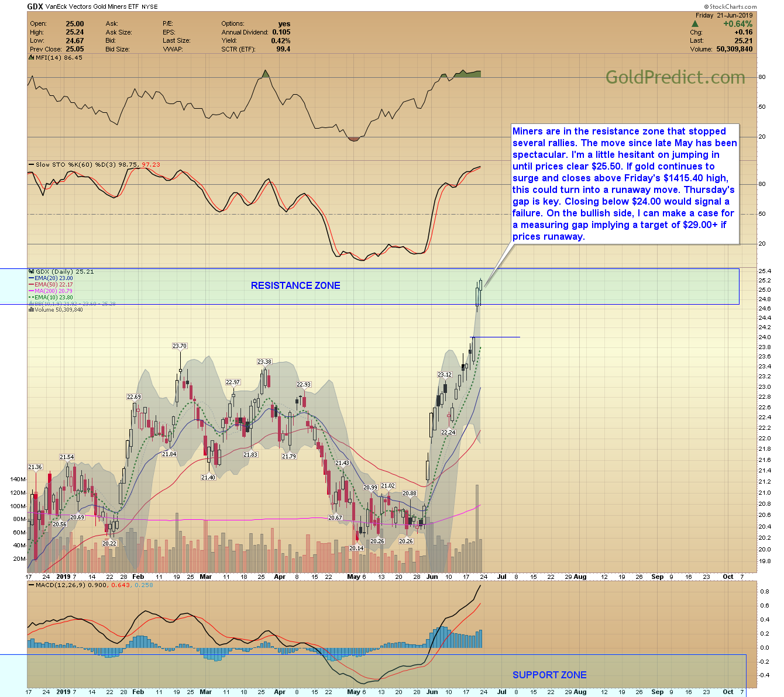Click the "21.54" price label
Screen dimensions: 784x697
point(67,457)
